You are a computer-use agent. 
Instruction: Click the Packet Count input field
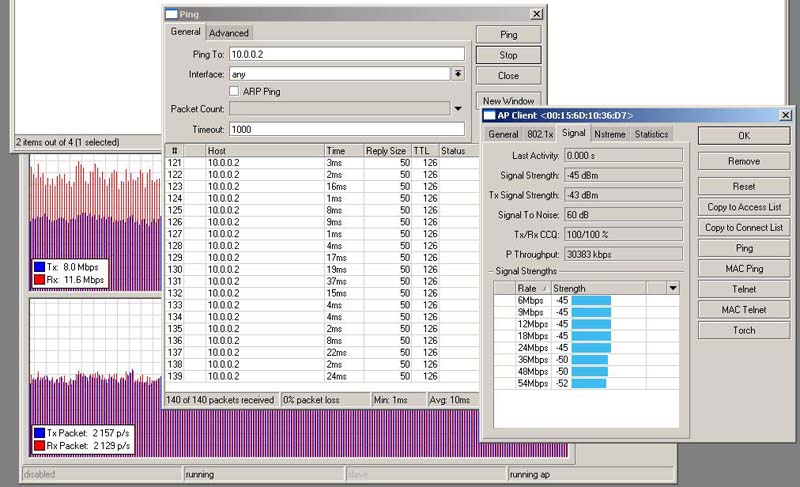tap(339, 109)
